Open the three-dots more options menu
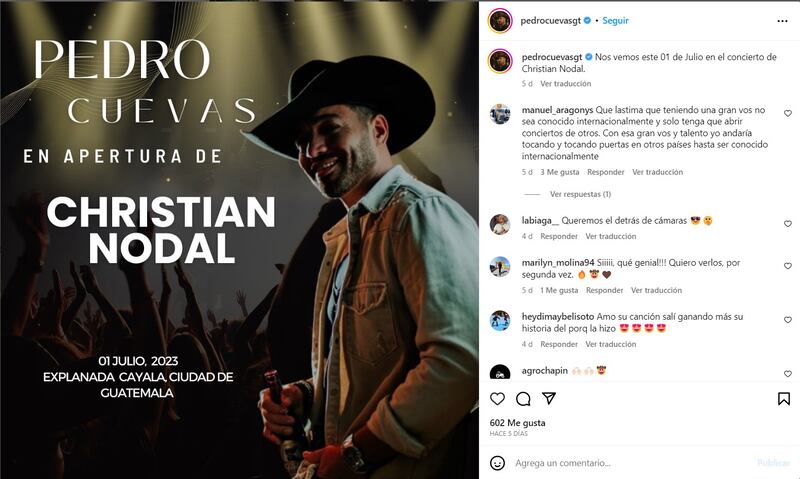Screen dimensions: 800x479 point(782,21)
